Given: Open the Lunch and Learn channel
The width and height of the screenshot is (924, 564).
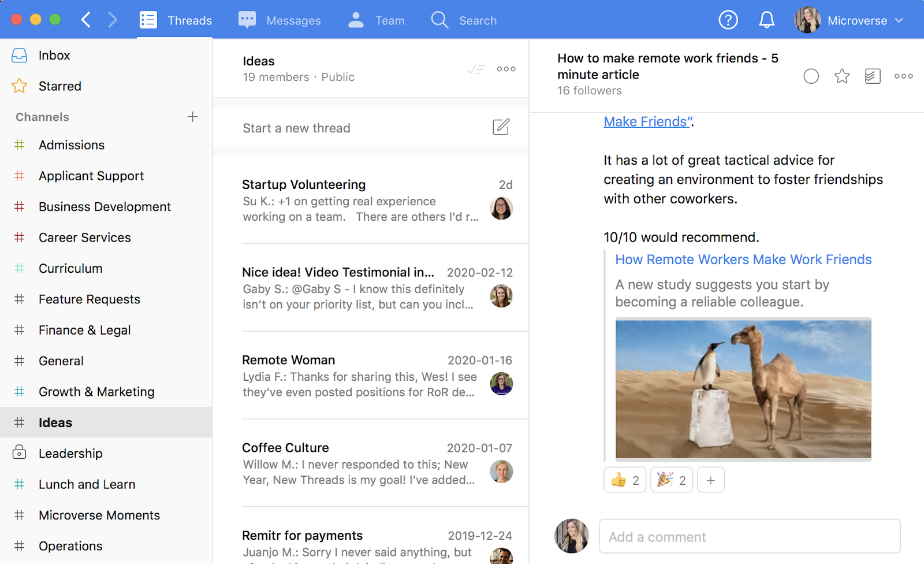Looking at the screenshot, I should coord(106,484).
